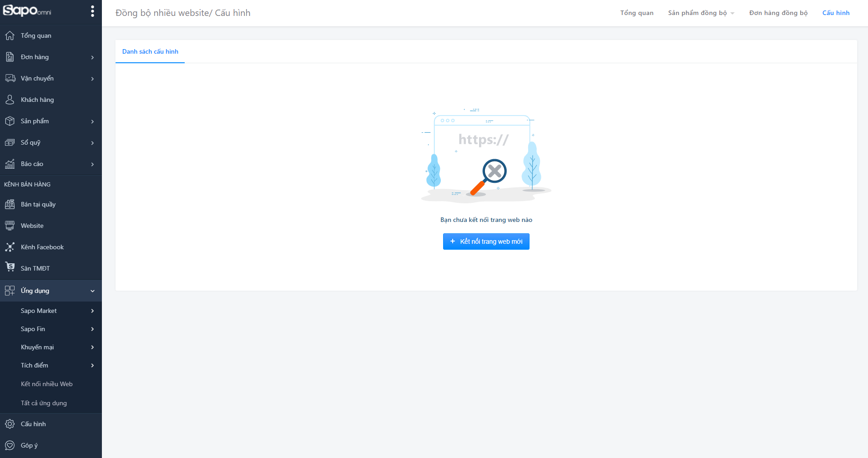Click the Góp ý heart icon
This screenshot has height=458, width=868.
click(x=10, y=445)
